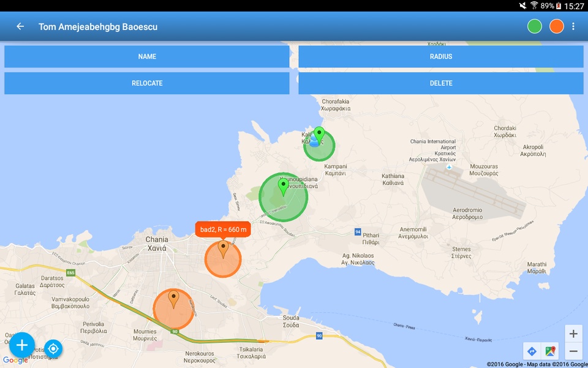Go back using the arrow in the header
The width and height of the screenshot is (588, 368).
click(x=20, y=26)
